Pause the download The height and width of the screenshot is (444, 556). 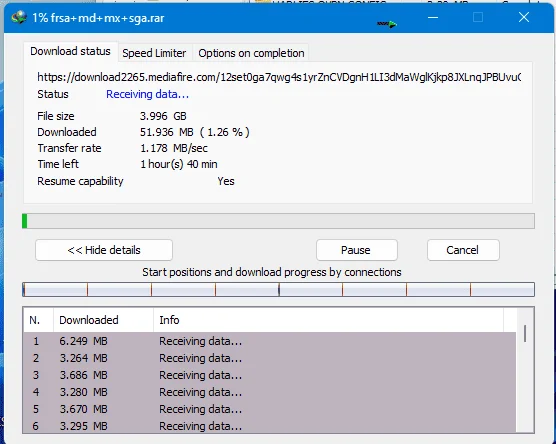pyautogui.click(x=356, y=250)
